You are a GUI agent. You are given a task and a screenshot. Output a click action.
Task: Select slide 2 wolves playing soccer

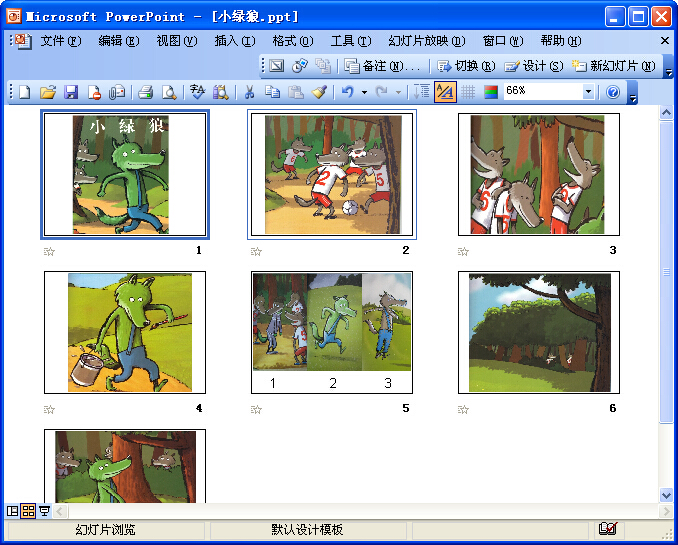click(332, 174)
